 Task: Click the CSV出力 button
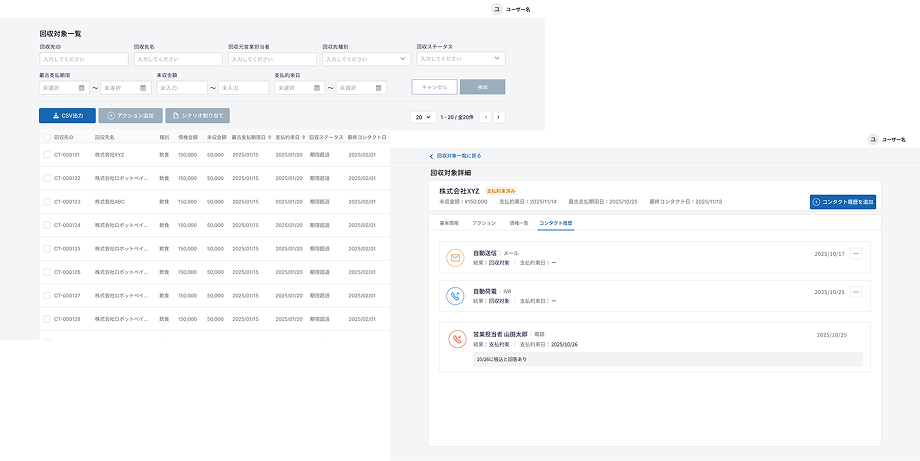(x=67, y=116)
